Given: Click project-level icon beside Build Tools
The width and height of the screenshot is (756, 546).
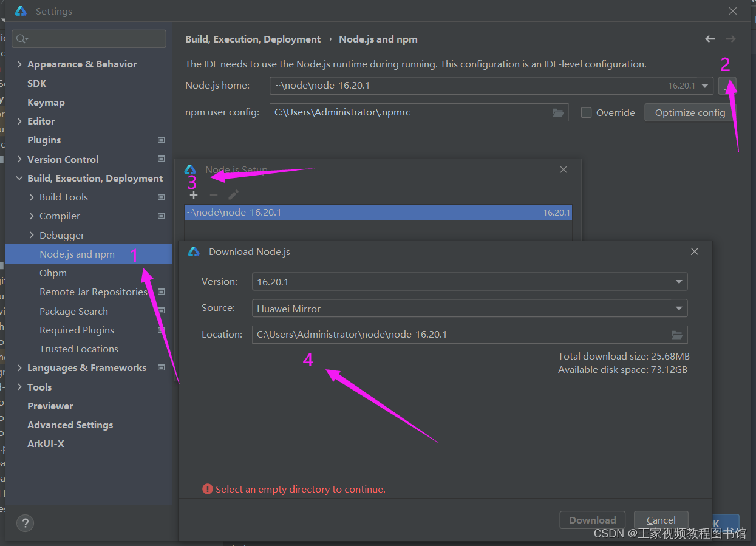Looking at the screenshot, I should click(161, 197).
